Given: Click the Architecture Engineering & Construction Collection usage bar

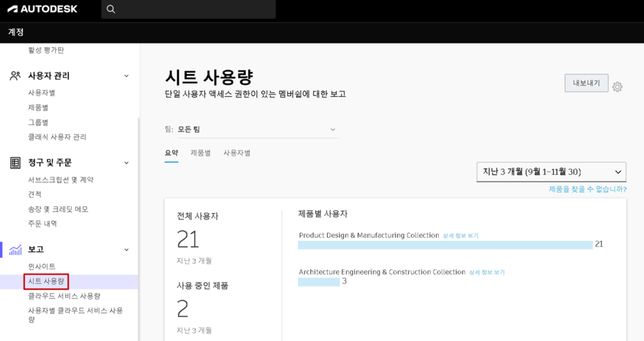Looking at the screenshot, I should click(x=319, y=282).
